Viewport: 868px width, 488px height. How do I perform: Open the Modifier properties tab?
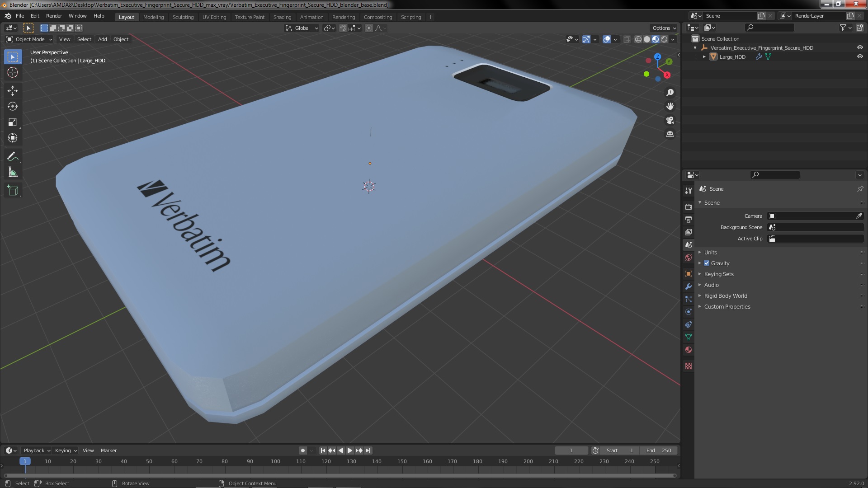click(x=689, y=286)
